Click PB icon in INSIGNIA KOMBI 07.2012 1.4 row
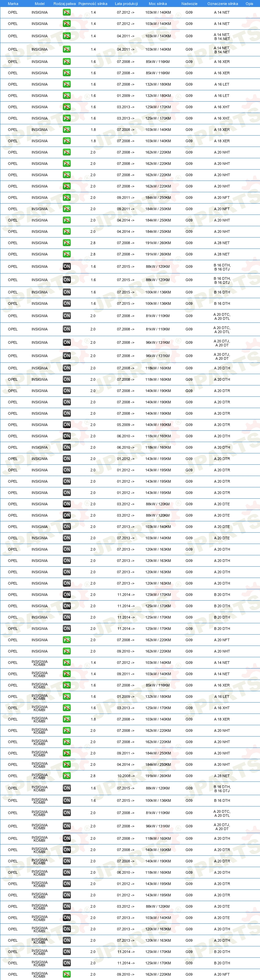260x980 pixels. pyautogui.click(x=66, y=662)
